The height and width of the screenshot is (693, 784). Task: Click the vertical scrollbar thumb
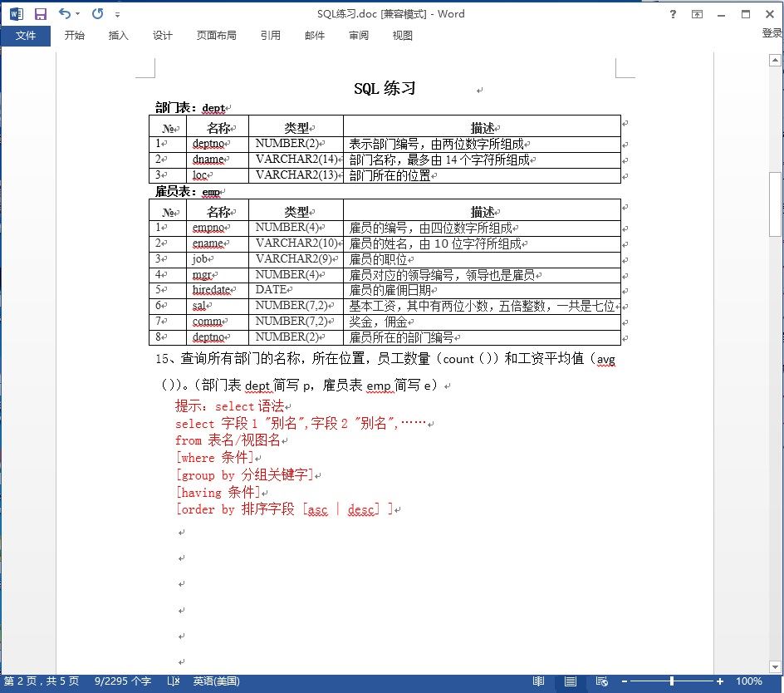(x=775, y=204)
